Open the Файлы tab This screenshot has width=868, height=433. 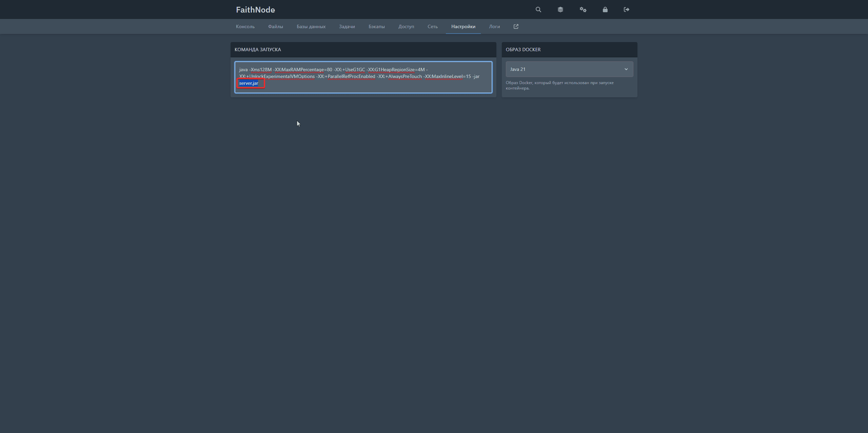[x=275, y=26]
